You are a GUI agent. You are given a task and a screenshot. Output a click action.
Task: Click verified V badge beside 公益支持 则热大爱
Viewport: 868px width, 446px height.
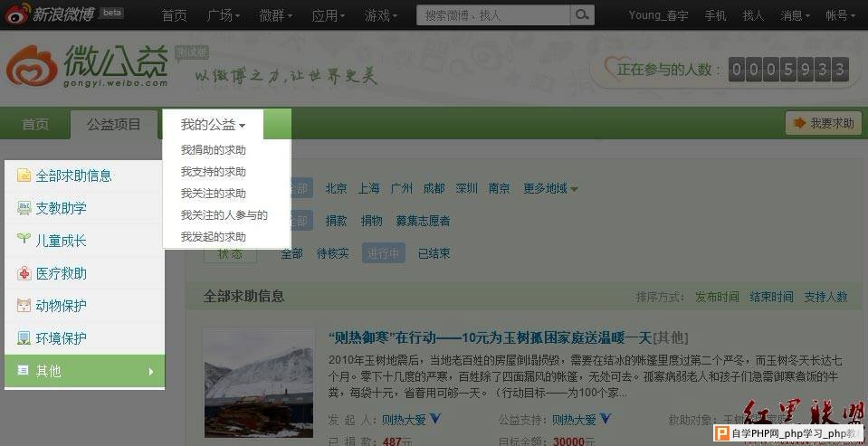[x=605, y=419]
